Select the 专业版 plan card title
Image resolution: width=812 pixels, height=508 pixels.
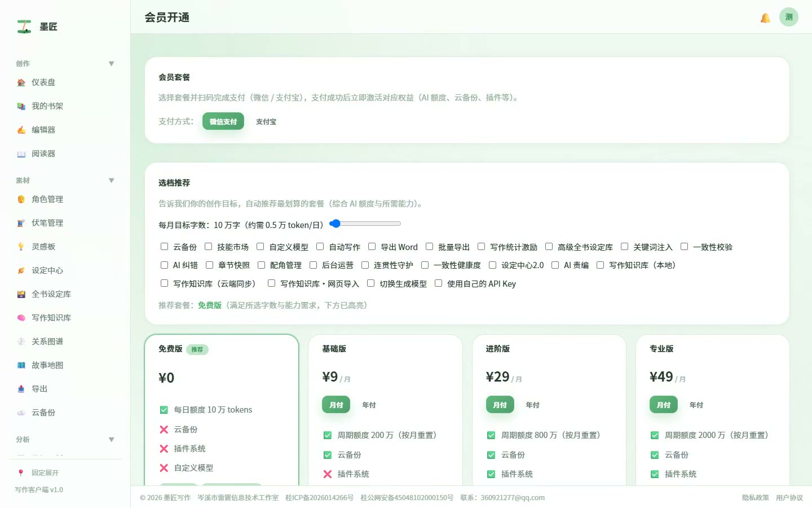click(x=661, y=349)
